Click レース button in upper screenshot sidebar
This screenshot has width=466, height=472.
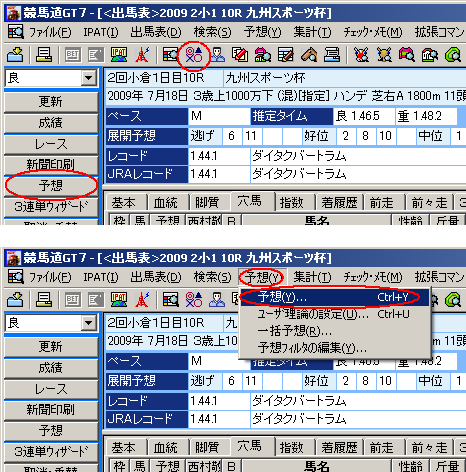[51, 144]
